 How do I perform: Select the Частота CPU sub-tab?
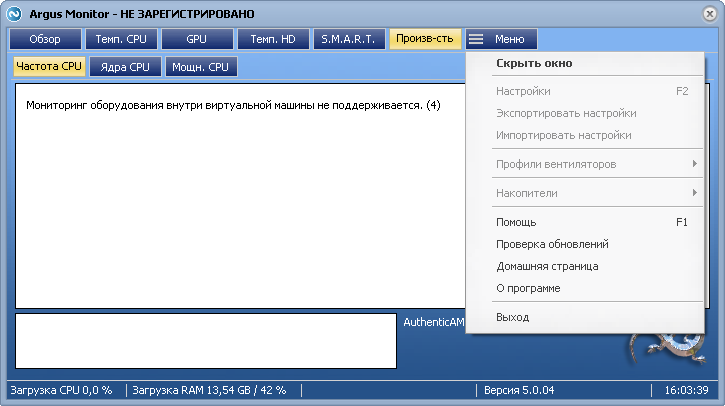pos(49,66)
